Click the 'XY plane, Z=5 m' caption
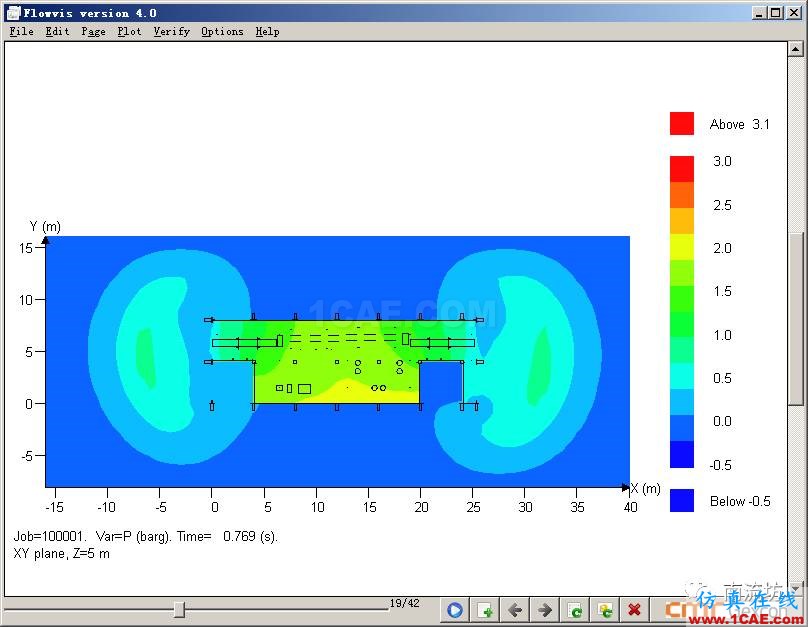The image size is (808, 627). coord(61,554)
